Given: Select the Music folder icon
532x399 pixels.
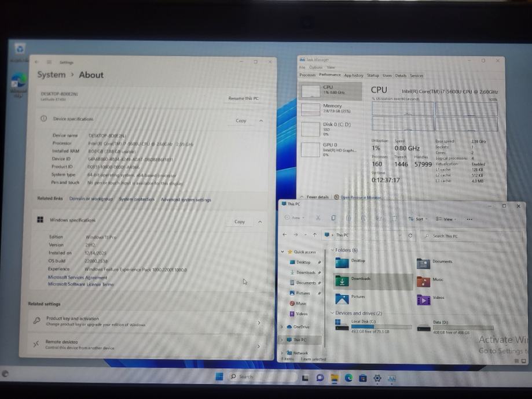Looking at the screenshot, I should point(423,282).
